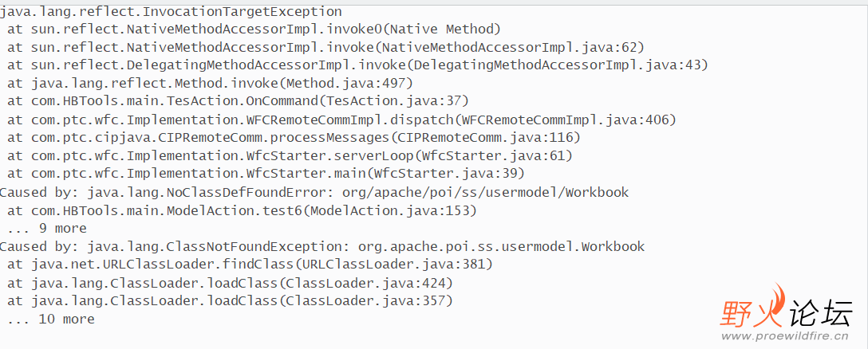This screenshot has height=349, width=868.
Task: Click the DelegatingMethodAccessorImpl.java:43 stack frame
Action: coord(357,65)
